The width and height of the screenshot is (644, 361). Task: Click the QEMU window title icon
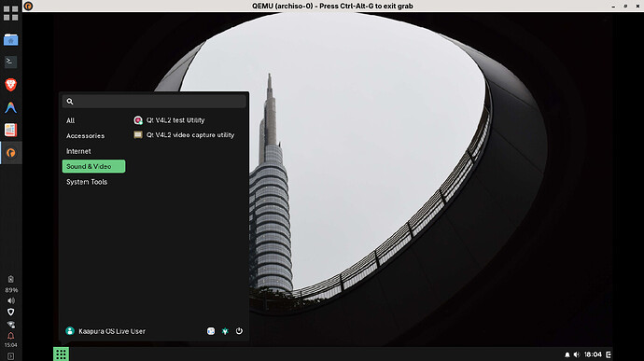[x=28, y=6]
